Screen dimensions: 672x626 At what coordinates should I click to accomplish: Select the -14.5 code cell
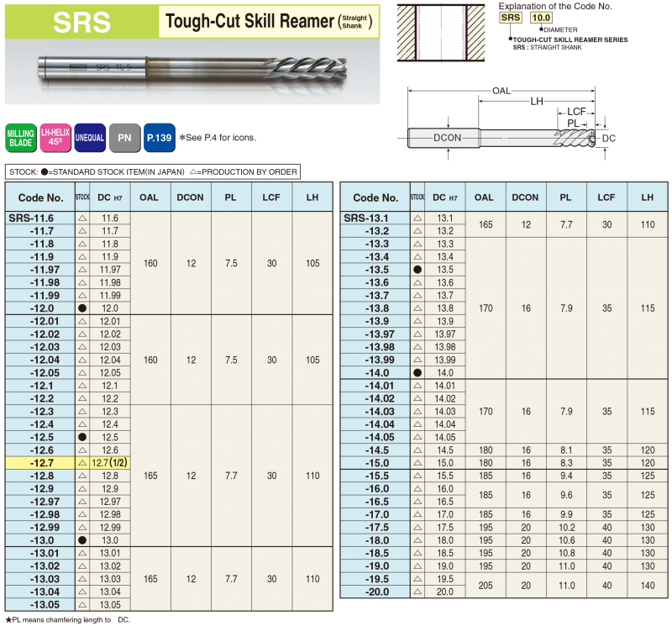tap(375, 450)
